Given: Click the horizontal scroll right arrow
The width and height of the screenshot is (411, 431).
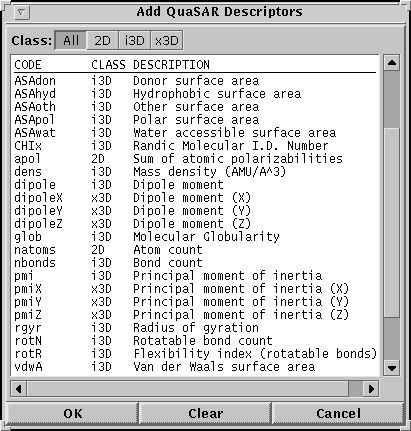Looking at the screenshot, I should [x=371, y=389].
